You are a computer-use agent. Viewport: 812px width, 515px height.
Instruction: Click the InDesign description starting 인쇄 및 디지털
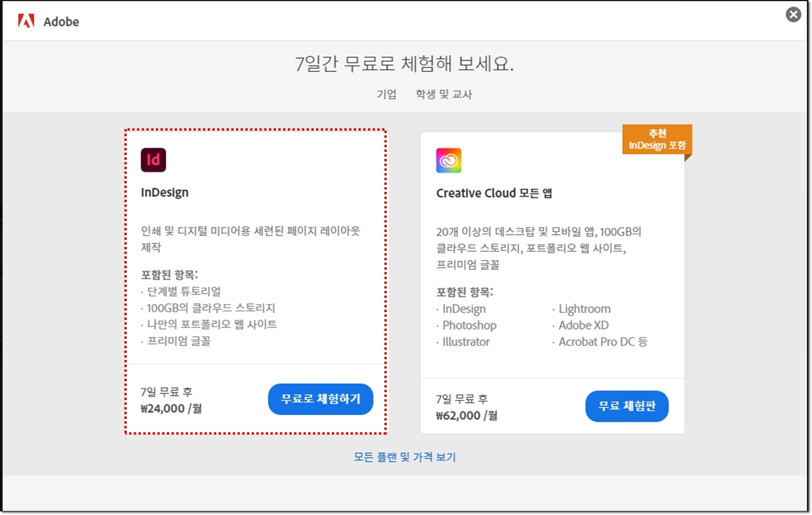pos(251,239)
